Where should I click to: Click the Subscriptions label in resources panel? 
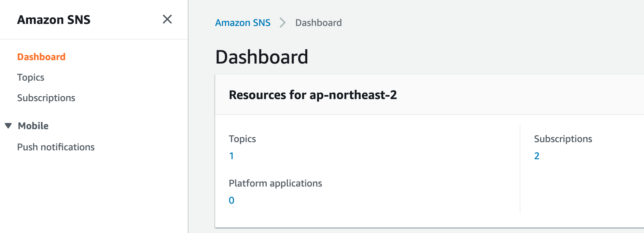pos(563,139)
